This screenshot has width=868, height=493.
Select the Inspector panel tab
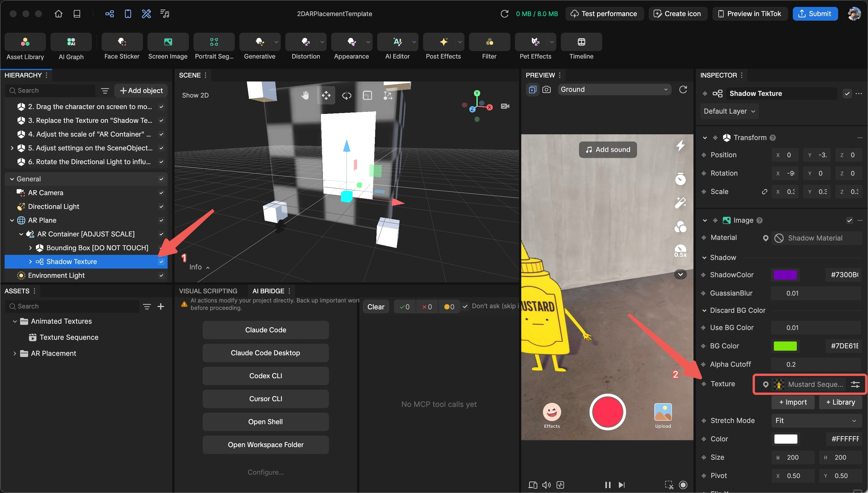pos(718,75)
